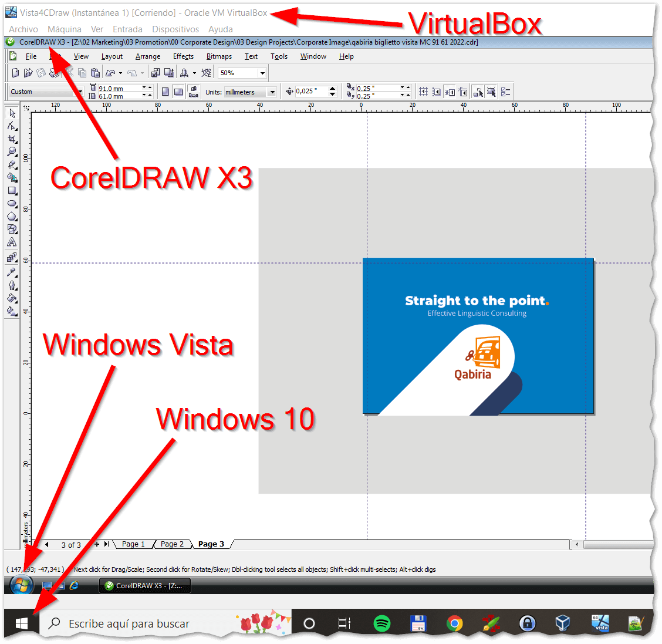Screen dimensions: 662x644
Task: Select the Pick tool
Action: click(12, 113)
